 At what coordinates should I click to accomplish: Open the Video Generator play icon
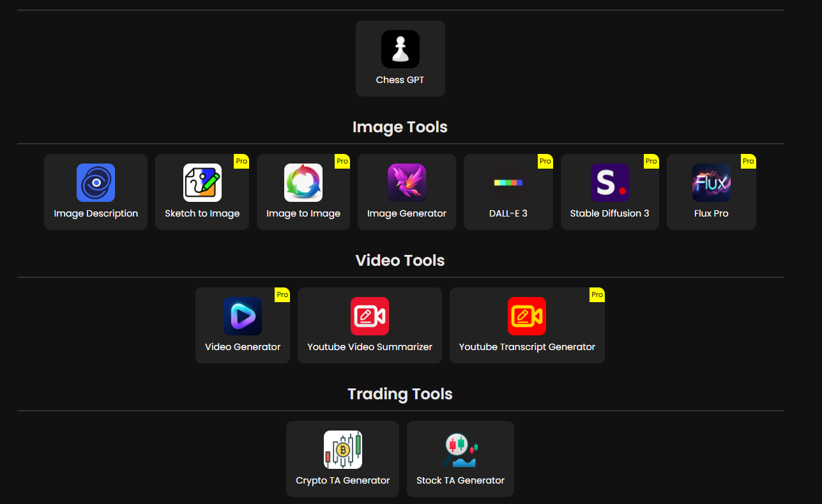coord(243,316)
